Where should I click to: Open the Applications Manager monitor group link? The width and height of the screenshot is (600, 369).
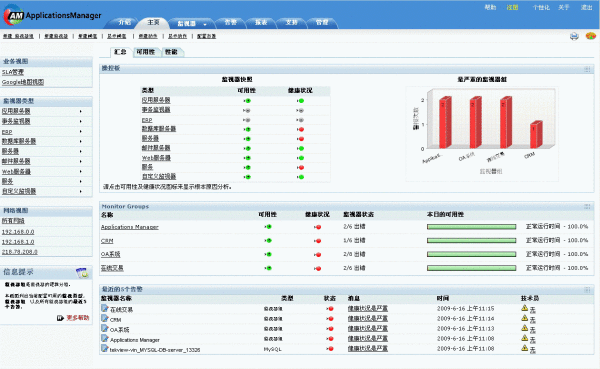tap(130, 227)
